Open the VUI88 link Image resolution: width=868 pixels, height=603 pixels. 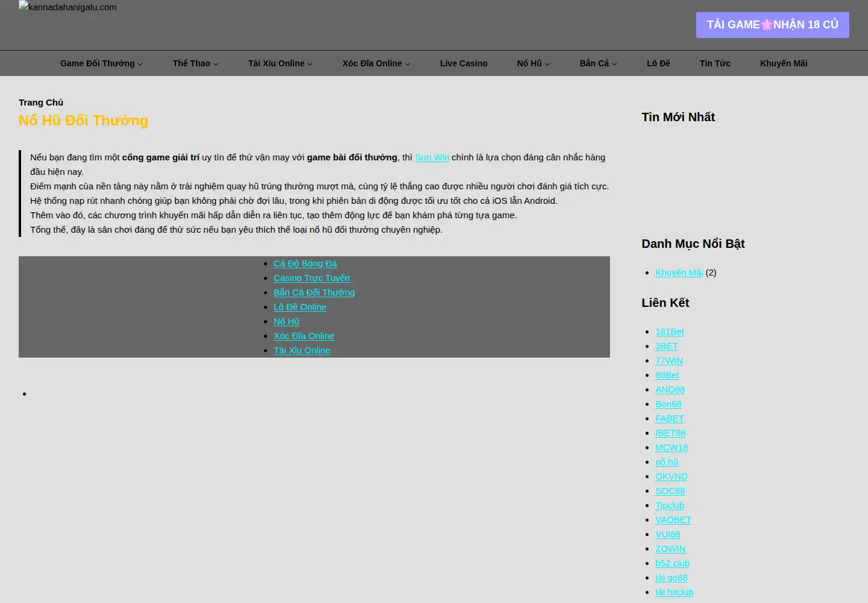pos(668,534)
